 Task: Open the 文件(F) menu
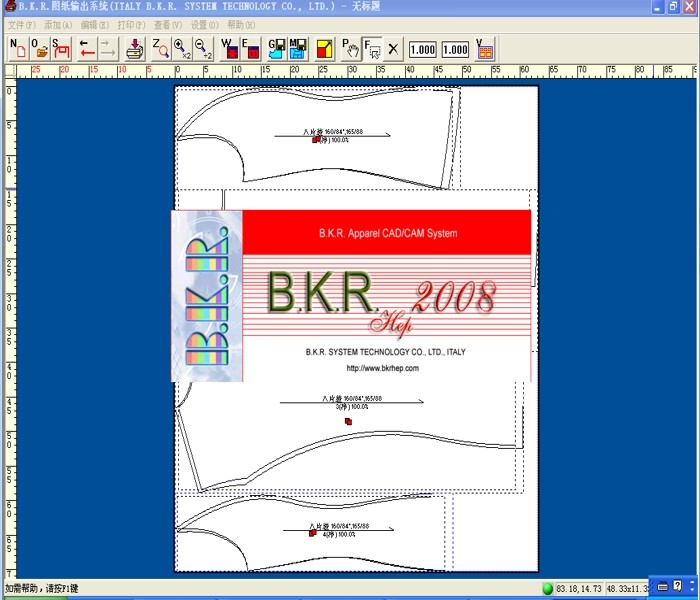[21, 25]
